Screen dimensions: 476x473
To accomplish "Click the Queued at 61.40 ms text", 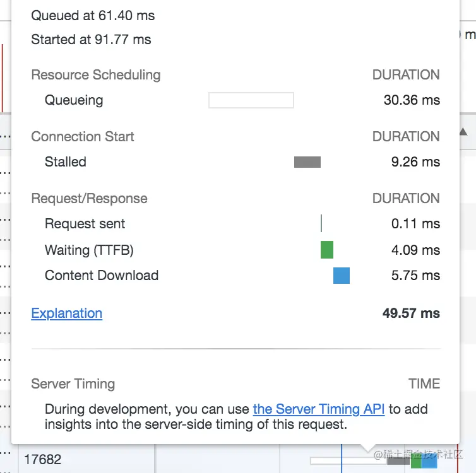I will [93, 16].
